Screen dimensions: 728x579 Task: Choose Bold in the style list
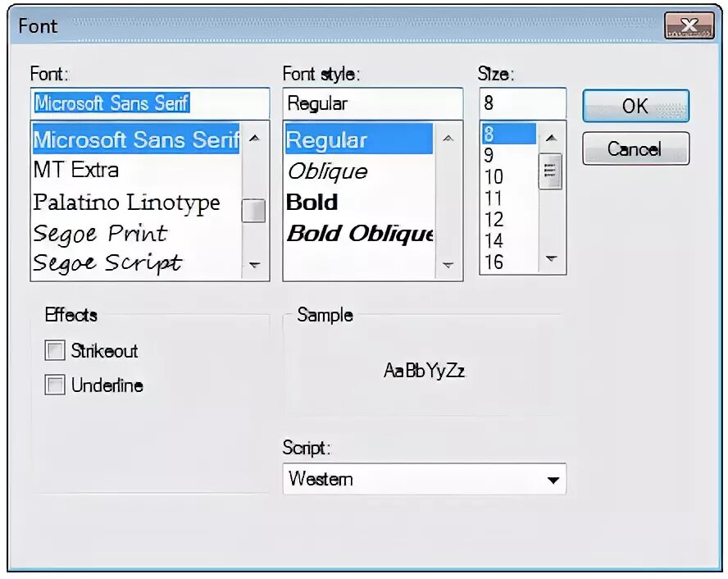pyautogui.click(x=359, y=202)
